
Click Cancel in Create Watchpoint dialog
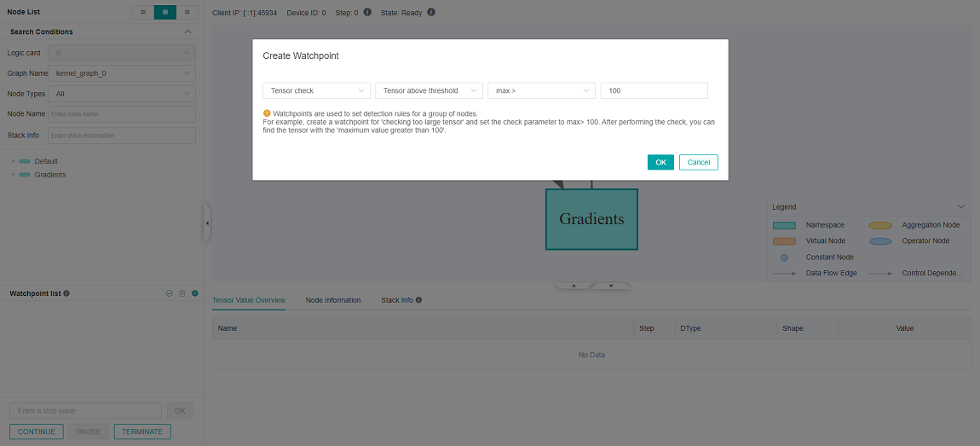pyautogui.click(x=698, y=162)
